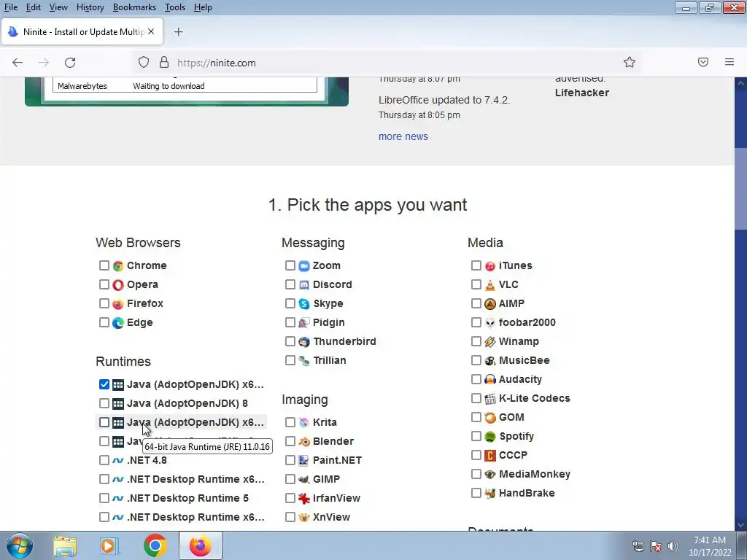Image resolution: width=747 pixels, height=560 pixels.
Task: Click the Discord app icon
Action: [304, 285]
